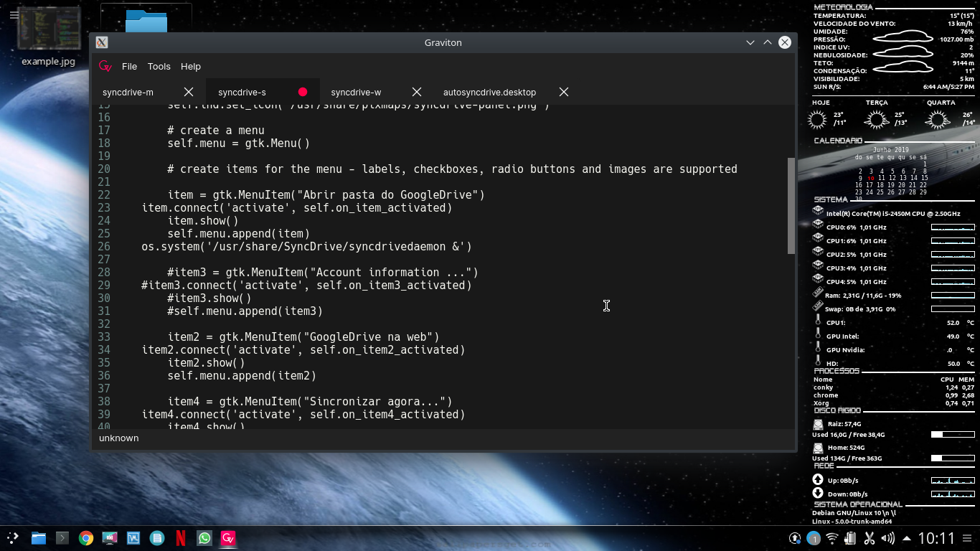Screen dimensions: 980x551
Task: Click the unsaved changes red dot on syncdrive-s tab
Action: 302,91
